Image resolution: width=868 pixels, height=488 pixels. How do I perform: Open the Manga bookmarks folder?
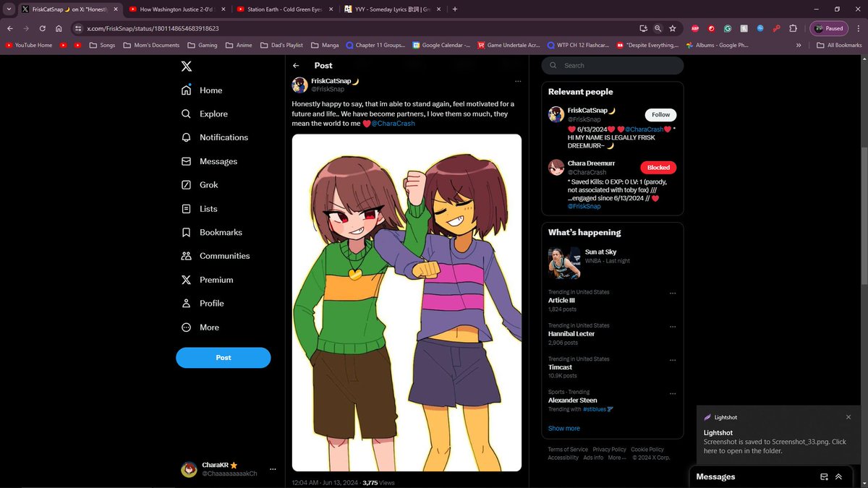click(x=324, y=45)
